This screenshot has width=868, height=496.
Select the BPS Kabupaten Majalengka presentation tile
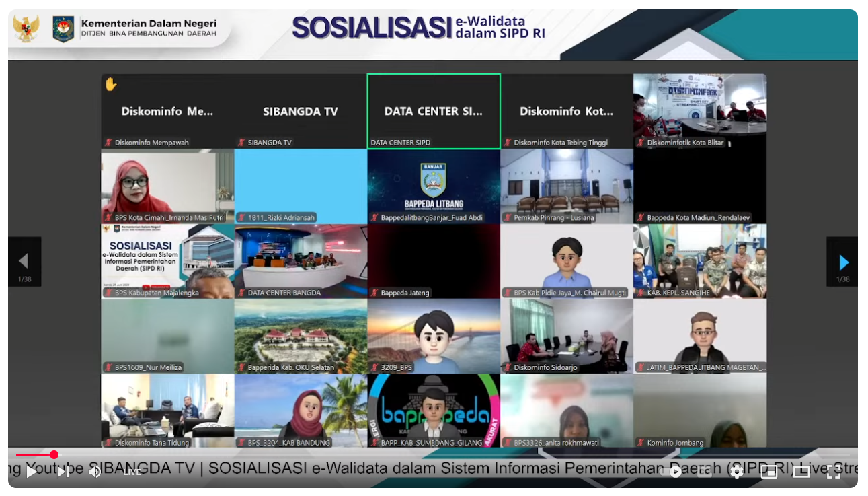point(167,261)
